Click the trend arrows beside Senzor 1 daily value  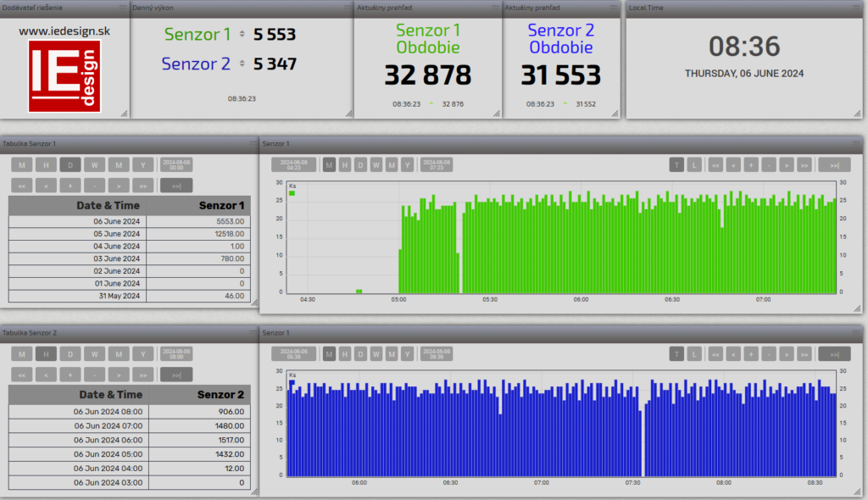pyautogui.click(x=242, y=34)
